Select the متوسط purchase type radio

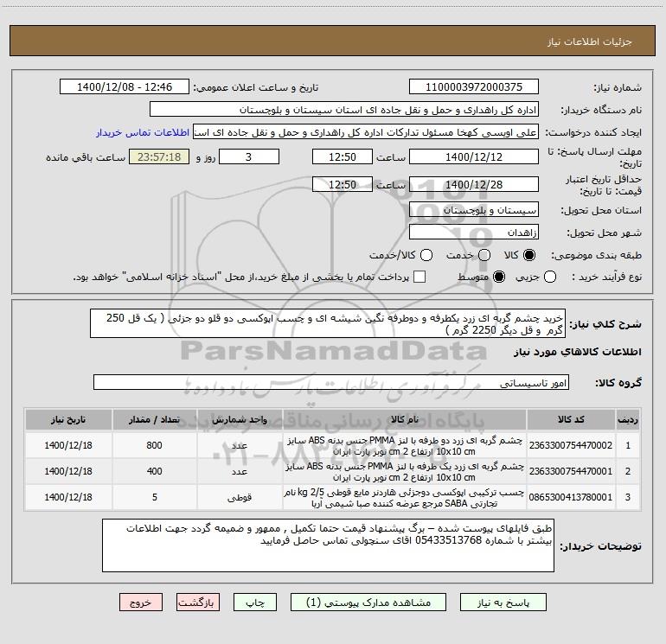point(499,277)
